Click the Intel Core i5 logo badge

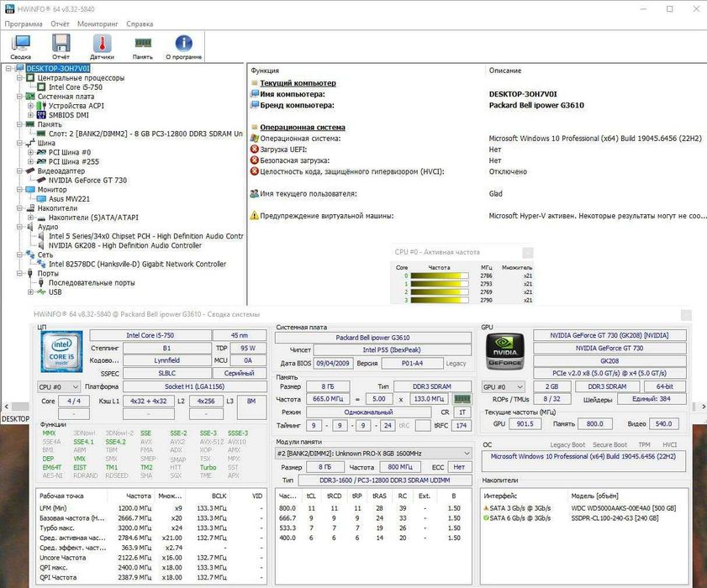coord(61,351)
